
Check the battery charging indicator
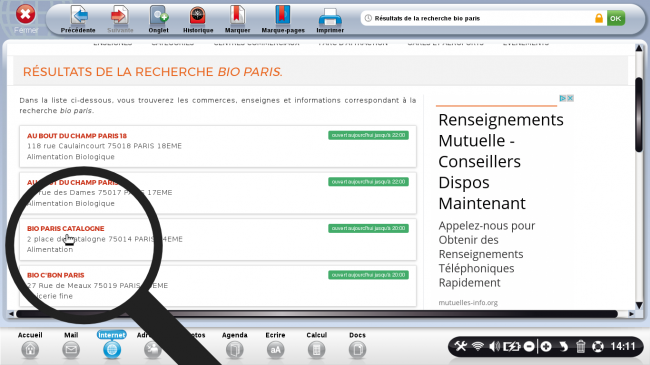point(511,346)
